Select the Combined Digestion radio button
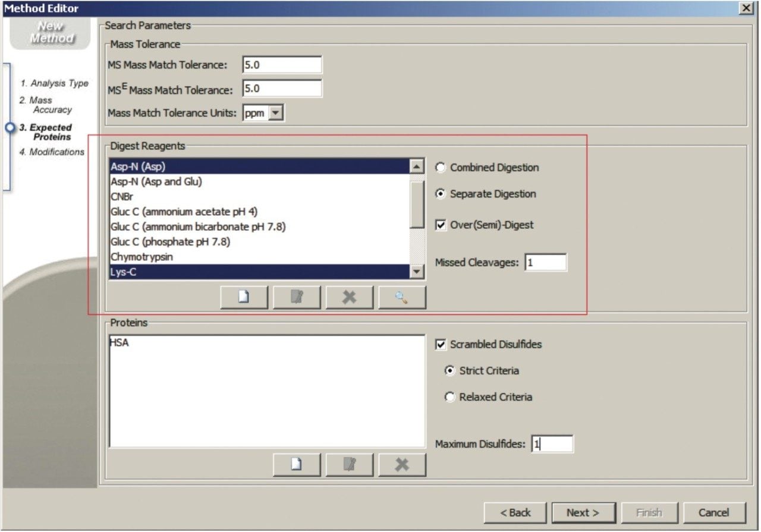Viewport: 761px width, 532px height. pyautogui.click(x=441, y=168)
